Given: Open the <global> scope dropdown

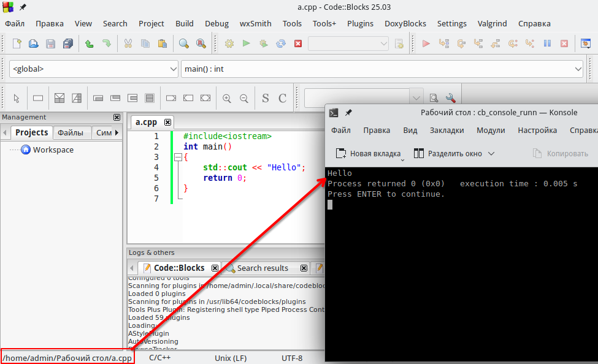Looking at the screenshot, I should [173, 69].
